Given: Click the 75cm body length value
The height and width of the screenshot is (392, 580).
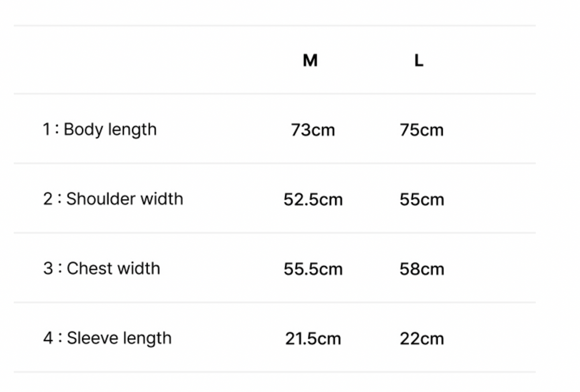Looking at the screenshot, I should (x=421, y=130).
